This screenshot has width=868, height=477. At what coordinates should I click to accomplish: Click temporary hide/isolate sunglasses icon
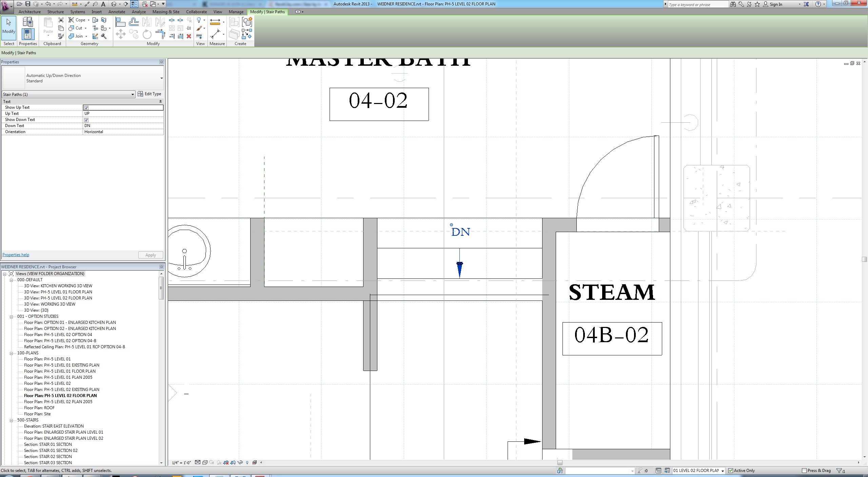point(240,462)
